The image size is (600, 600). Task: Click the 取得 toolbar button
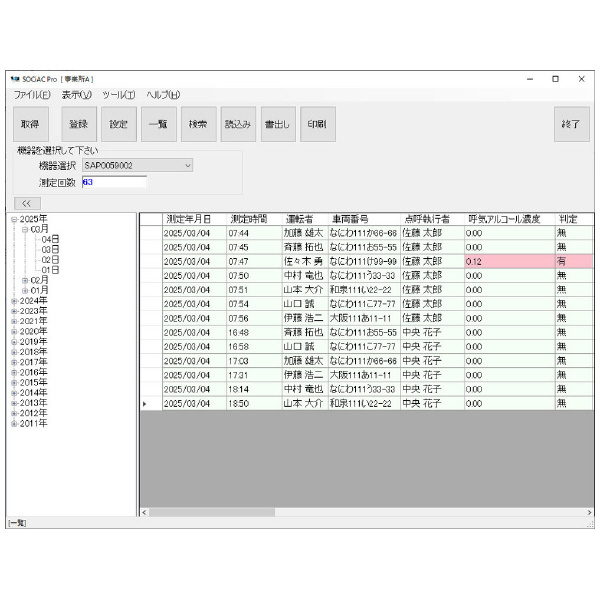[30, 124]
